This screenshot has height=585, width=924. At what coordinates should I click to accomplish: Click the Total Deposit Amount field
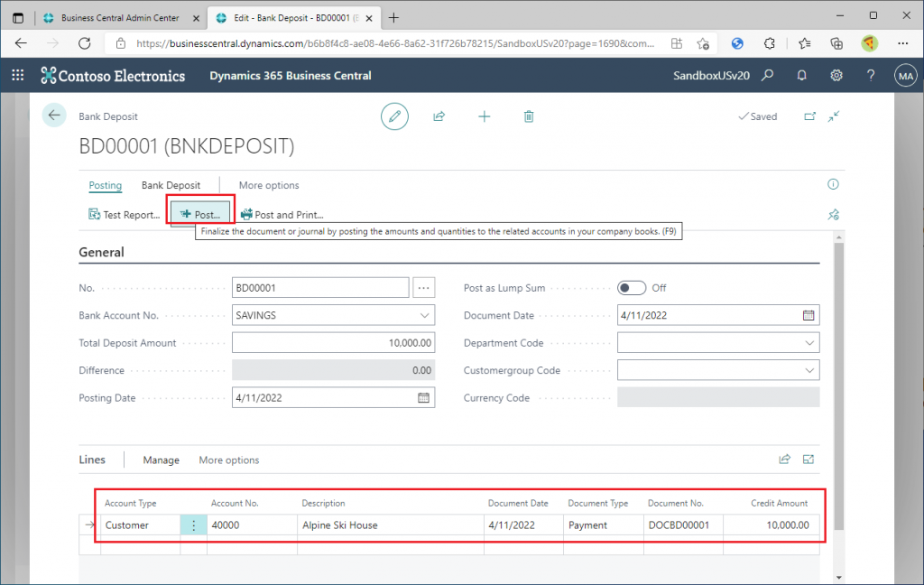[334, 343]
